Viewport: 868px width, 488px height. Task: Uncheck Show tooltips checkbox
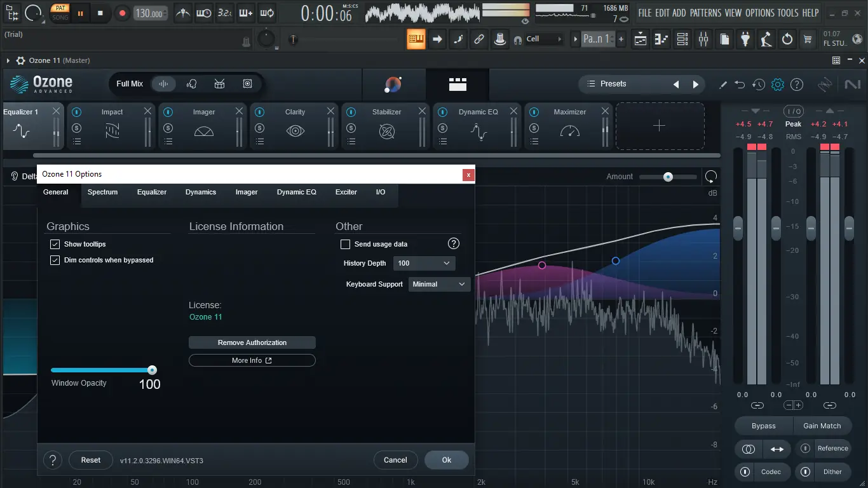pos(55,244)
